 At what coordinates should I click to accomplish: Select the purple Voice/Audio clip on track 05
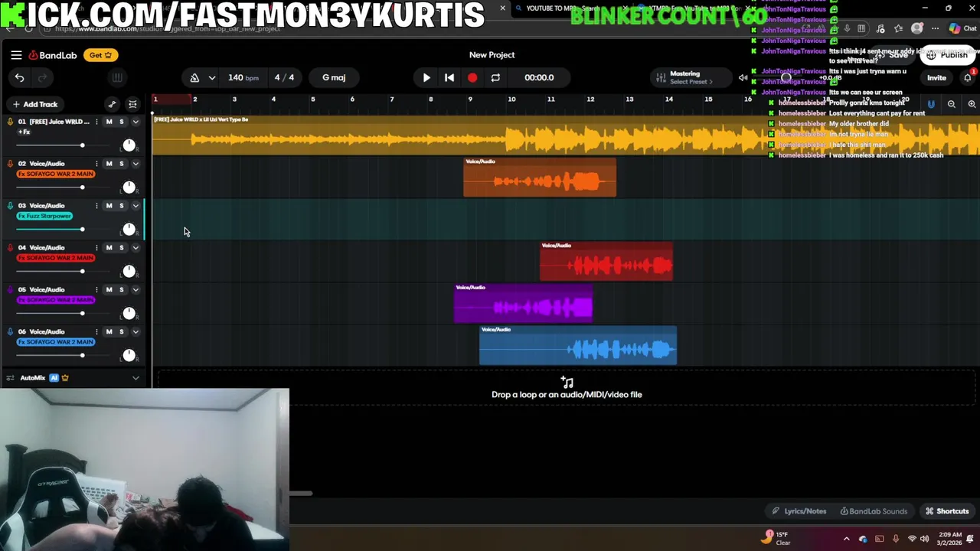pyautogui.click(x=523, y=303)
